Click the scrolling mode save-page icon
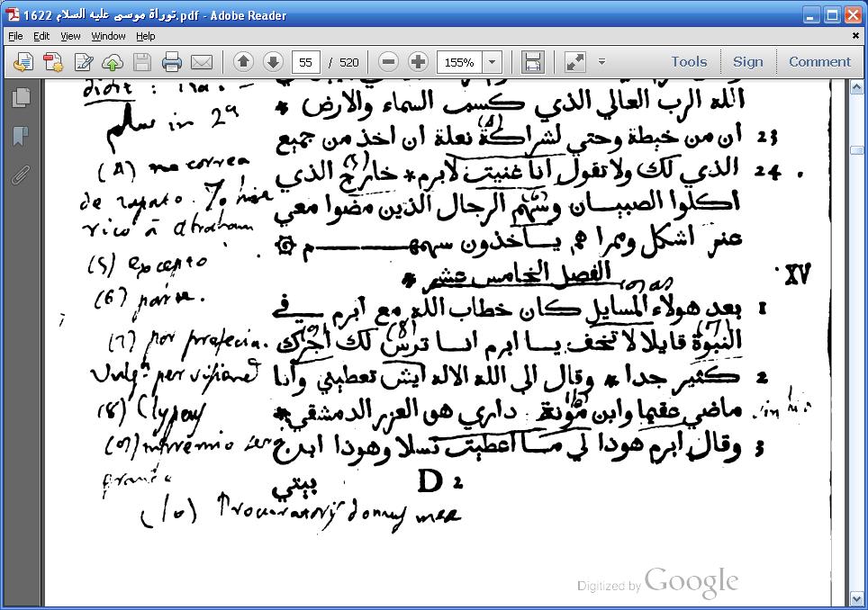 tap(532, 62)
